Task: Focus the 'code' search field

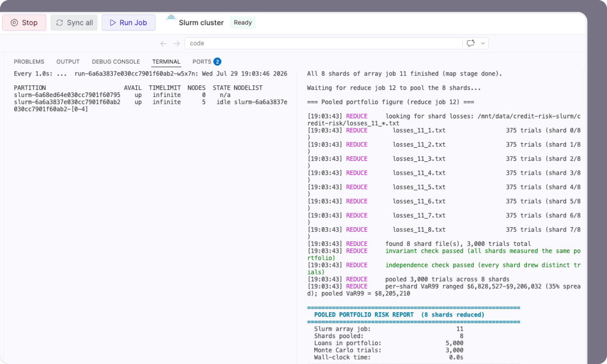Action: click(x=323, y=43)
